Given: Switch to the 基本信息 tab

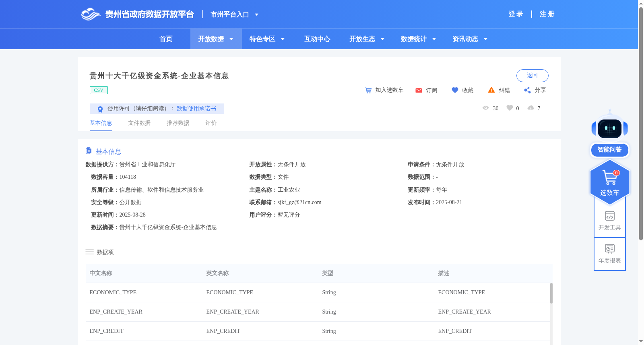Looking at the screenshot, I should (x=101, y=123).
